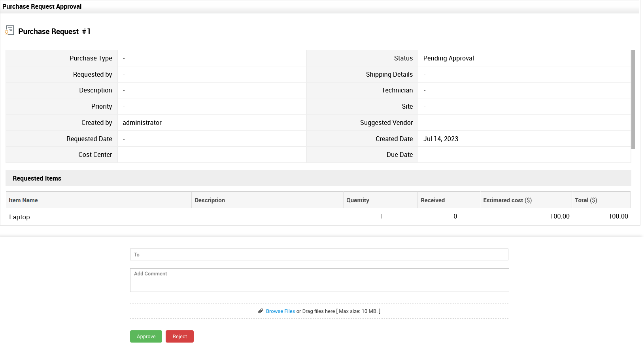The image size is (644, 356).
Task: Click the Item Name column header
Action: point(23,200)
